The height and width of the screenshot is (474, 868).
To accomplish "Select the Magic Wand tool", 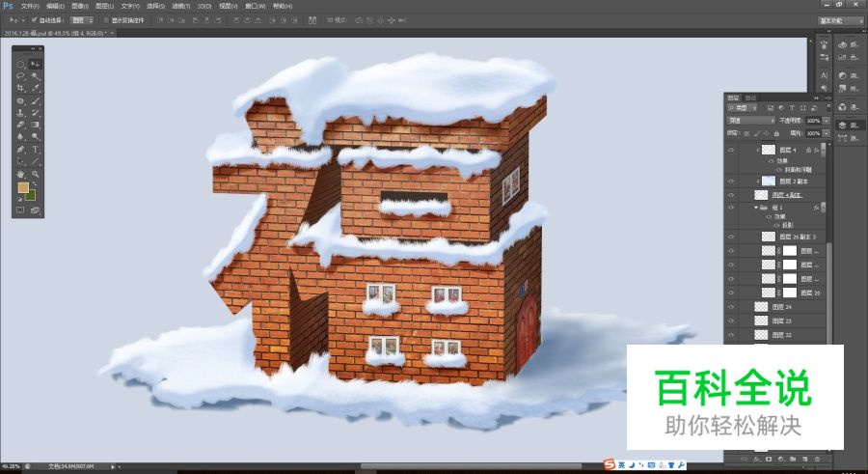I will [35, 75].
